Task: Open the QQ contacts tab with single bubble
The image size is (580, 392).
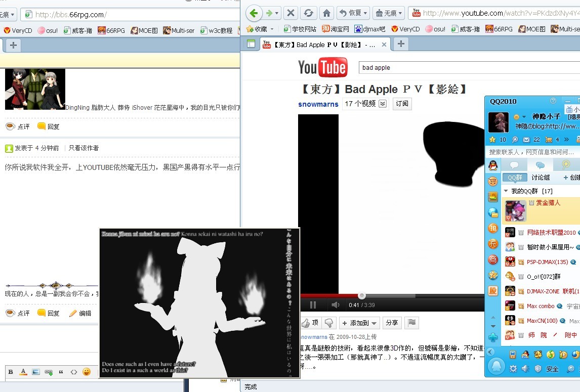Action: point(514,165)
